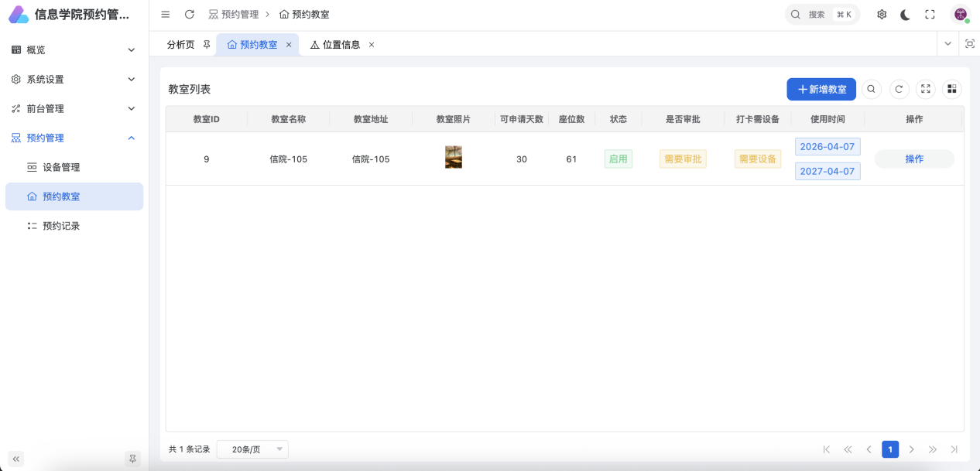
Task: Click the refresh page icon in header
Action: point(189,15)
